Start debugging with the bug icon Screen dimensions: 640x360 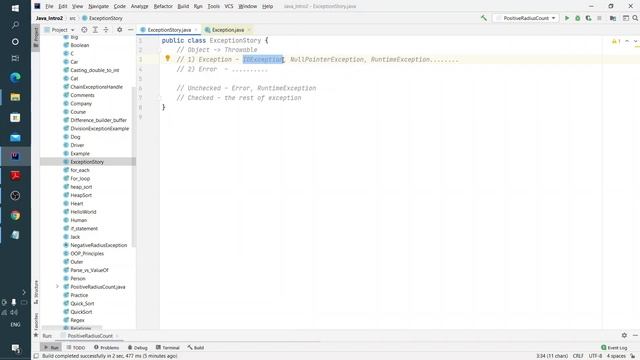[578, 18]
